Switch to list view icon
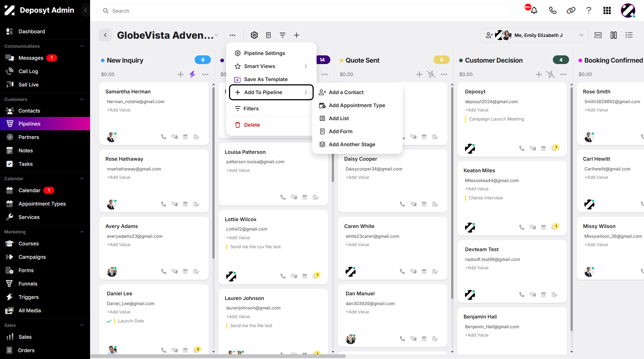 click(x=629, y=35)
